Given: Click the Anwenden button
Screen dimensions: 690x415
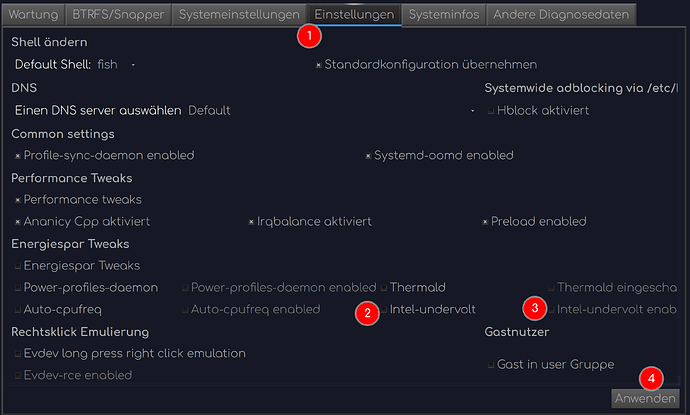Looking at the screenshot, I should pos(645,398).
